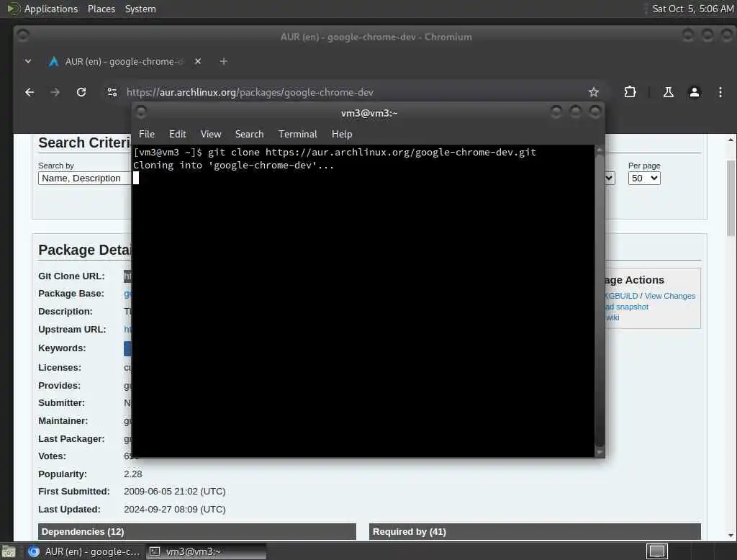
Task: Click the terminal window menu button at left of title
Action: pos(140,112)
